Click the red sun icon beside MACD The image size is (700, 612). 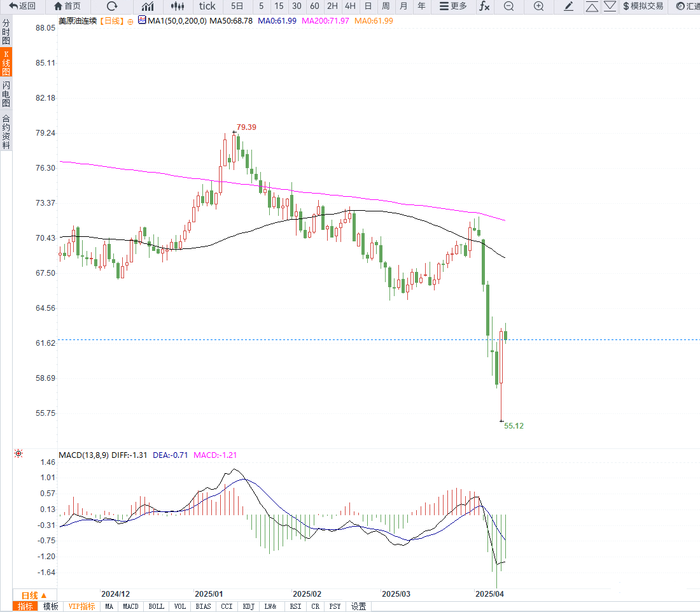[18, 453]
